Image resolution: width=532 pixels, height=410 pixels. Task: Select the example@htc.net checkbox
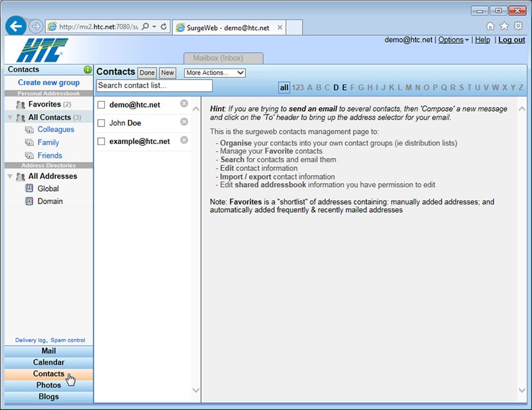(x=101, y=141)
